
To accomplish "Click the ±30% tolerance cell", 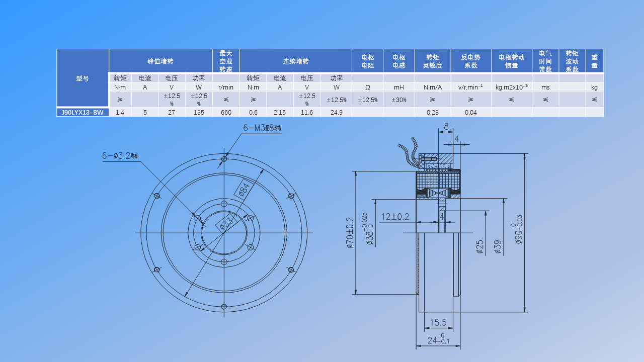I will [399, 100].
